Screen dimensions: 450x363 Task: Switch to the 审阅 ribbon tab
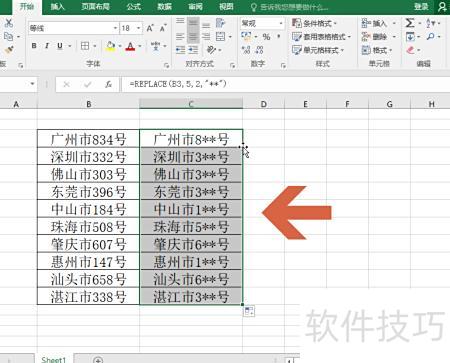195,7
